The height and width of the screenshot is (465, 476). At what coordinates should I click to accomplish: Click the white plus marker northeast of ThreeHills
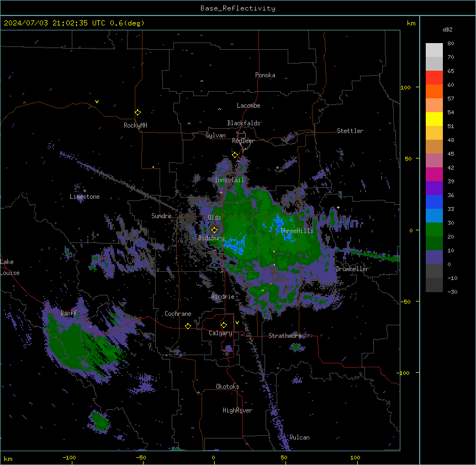click(x=338, y=207)
